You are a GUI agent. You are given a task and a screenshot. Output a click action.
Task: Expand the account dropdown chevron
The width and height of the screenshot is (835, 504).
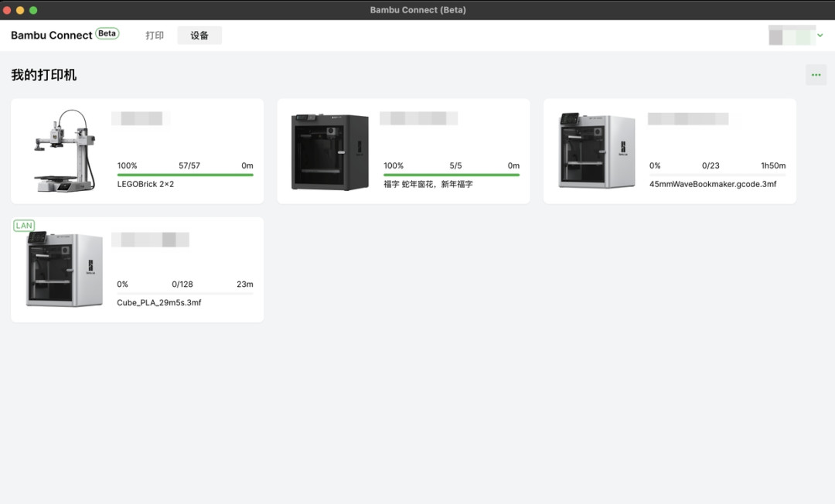(820, 35)
